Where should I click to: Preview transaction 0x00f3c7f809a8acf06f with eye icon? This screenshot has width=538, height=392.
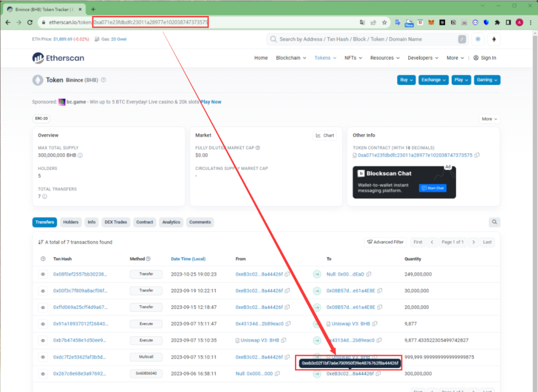click(x=43, y=291)
